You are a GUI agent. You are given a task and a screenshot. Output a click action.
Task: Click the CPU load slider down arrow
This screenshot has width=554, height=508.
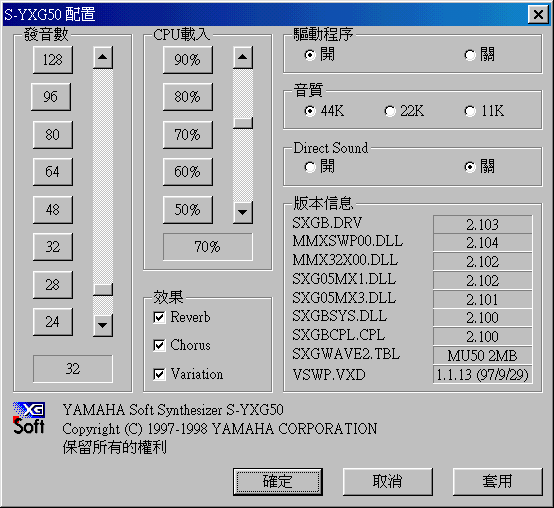click(x=243, y=212)
